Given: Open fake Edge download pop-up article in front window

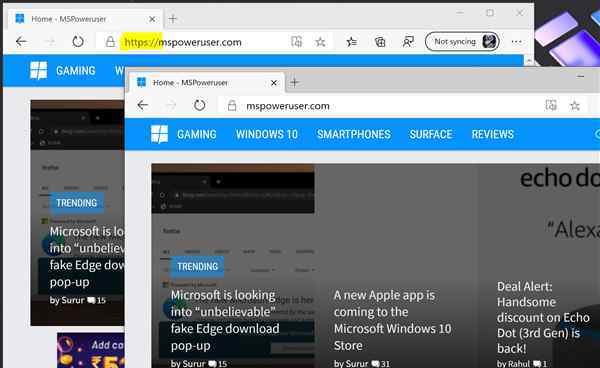Looking at the screenshot, I should click(x=225, y=321).
